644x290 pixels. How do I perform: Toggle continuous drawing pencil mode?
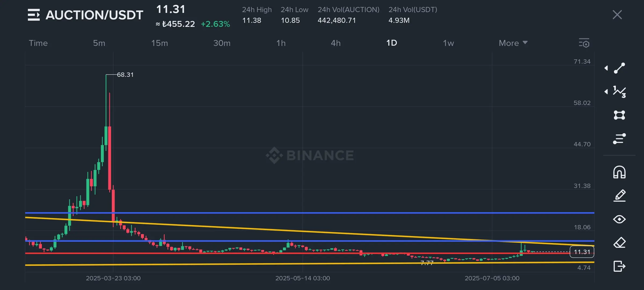(x=619, y=195)
